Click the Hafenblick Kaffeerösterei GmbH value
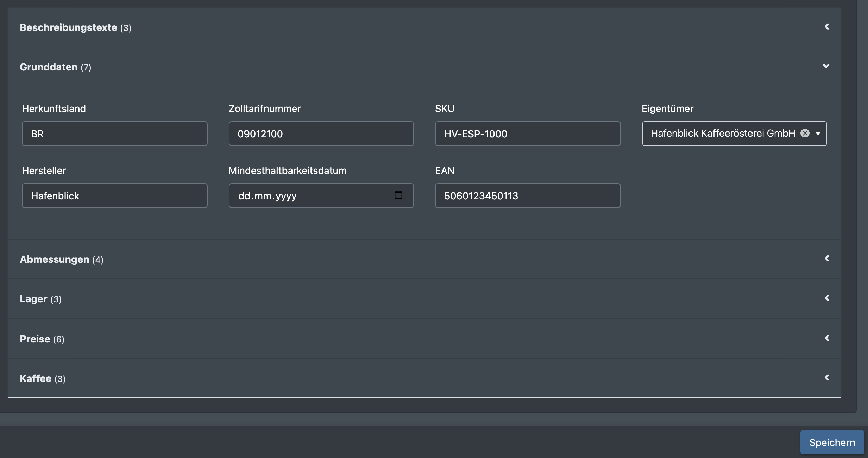This screenshot has height=458, width=868. pyautogui.click(x=723, y=133)
